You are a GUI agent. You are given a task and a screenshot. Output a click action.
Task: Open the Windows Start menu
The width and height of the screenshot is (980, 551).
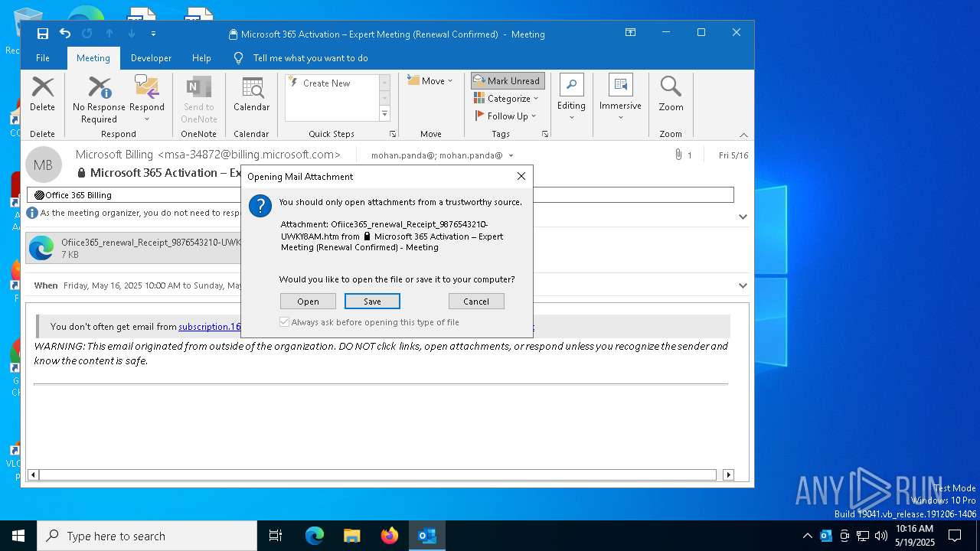[x=18, y=536]
